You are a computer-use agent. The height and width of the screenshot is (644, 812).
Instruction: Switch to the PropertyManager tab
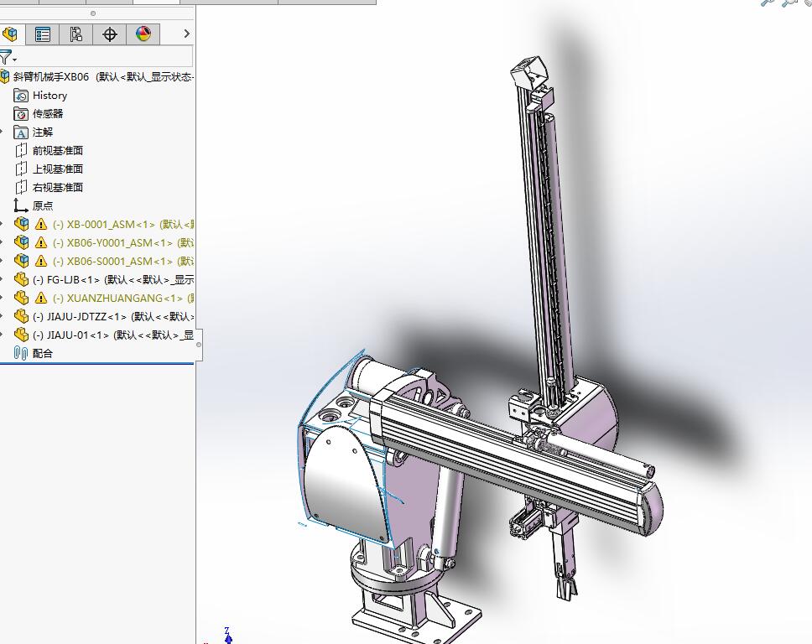click(43, 34)
